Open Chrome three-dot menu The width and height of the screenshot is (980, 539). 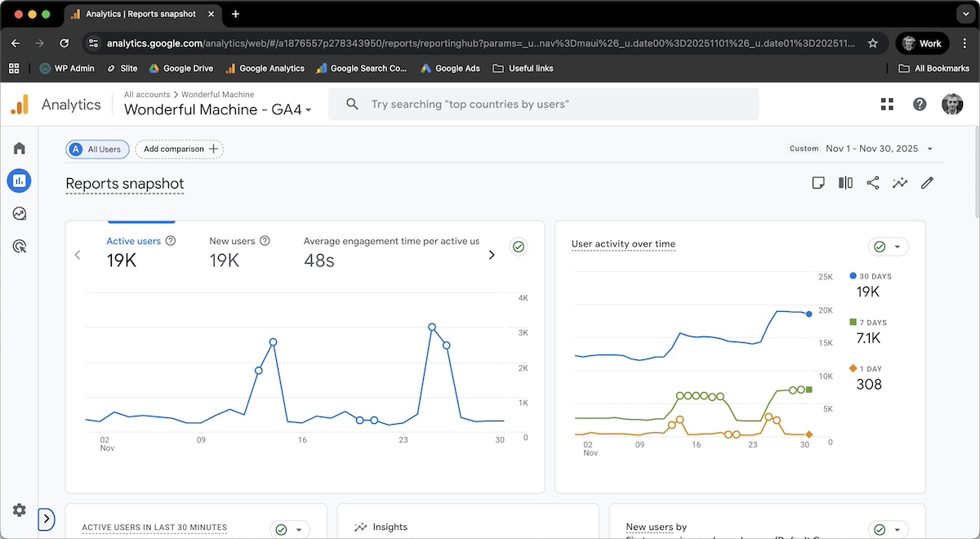click(x=964, y=43)
